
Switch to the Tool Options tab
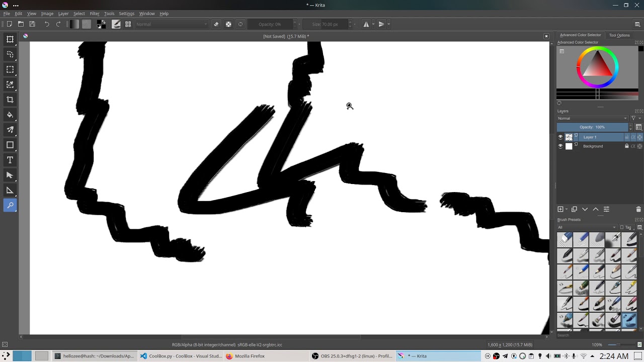click(619, 35)
